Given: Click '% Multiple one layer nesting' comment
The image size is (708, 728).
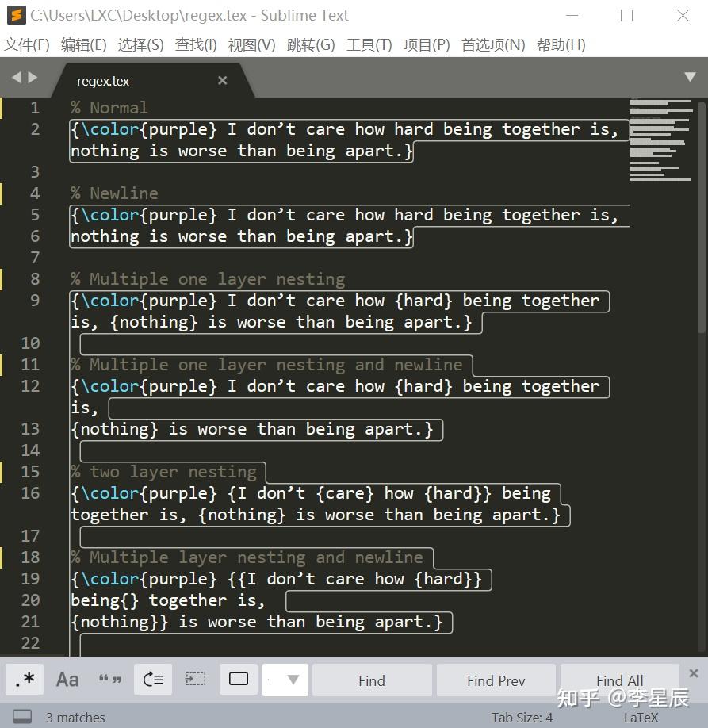Looking at the screenshot, I should 208,279.
